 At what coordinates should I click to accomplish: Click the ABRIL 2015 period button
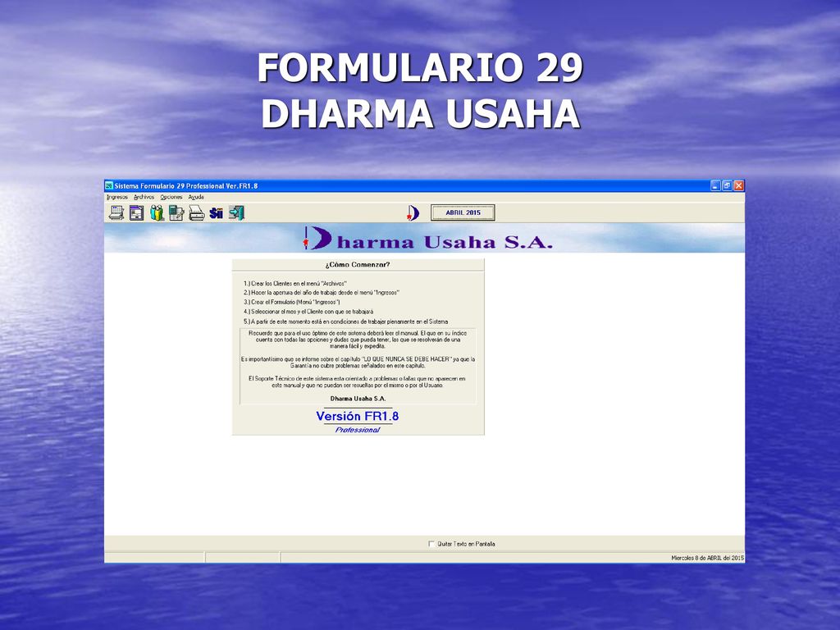point(463,212)
